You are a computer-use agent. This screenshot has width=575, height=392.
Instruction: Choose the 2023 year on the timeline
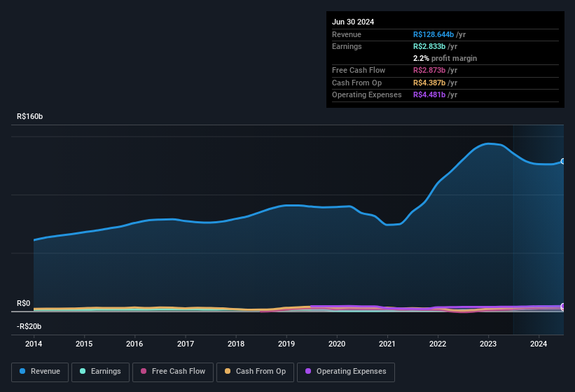point(488,344)
